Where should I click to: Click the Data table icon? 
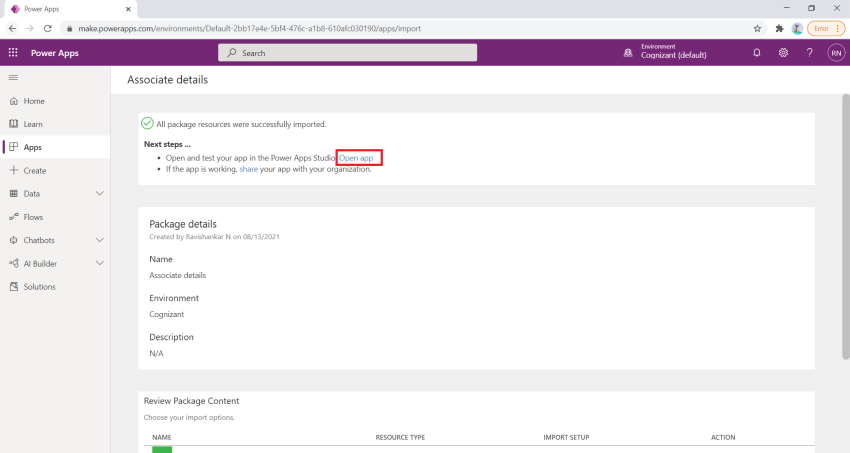(14, 193)
